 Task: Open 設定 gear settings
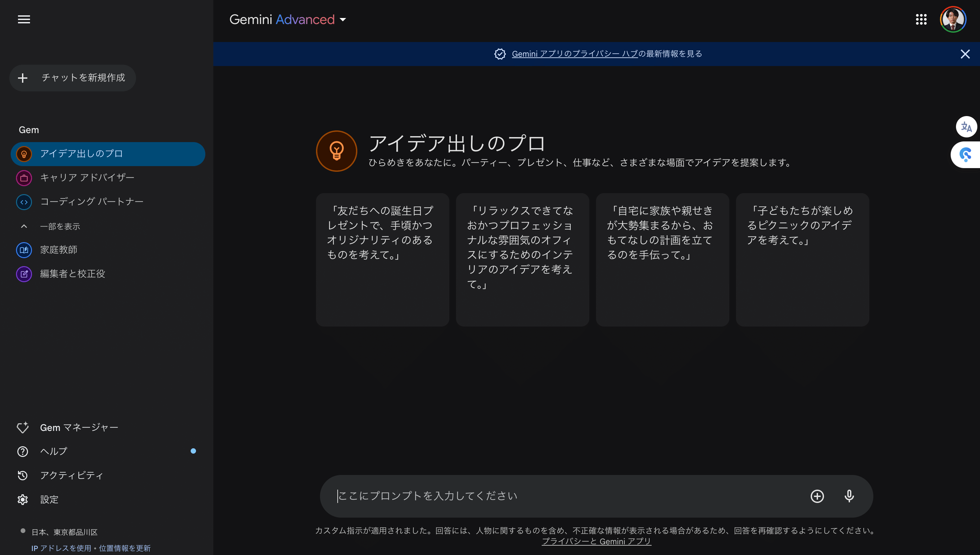49,499
